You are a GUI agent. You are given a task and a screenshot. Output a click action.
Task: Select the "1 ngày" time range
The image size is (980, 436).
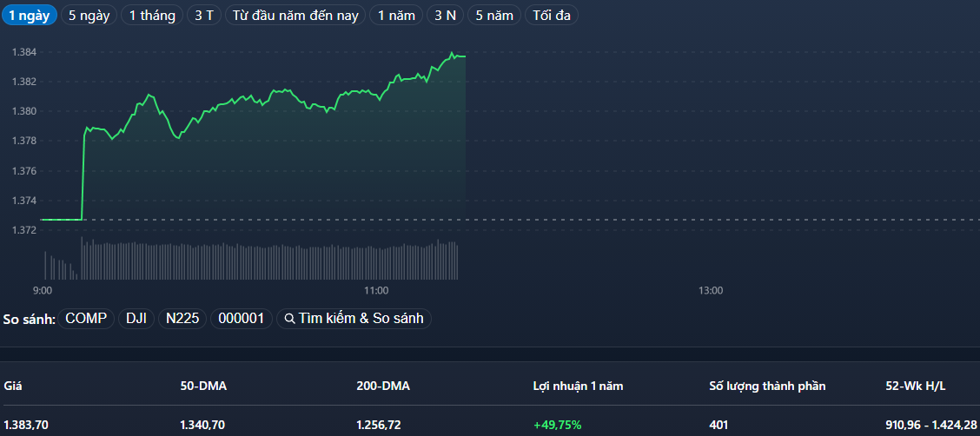click(30, 16)
